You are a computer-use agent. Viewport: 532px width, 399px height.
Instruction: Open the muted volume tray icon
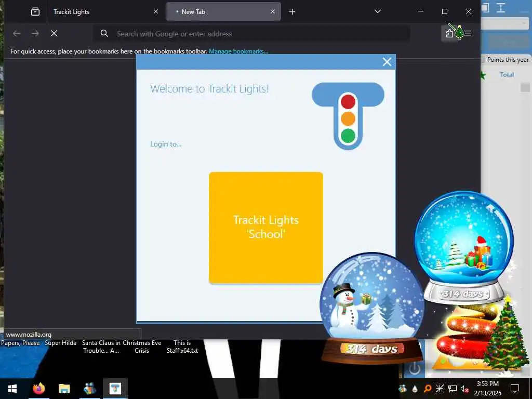[464, 389]
